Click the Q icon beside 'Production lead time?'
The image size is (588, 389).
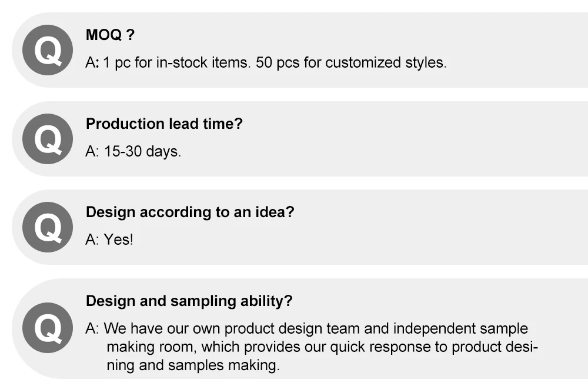pyautogui.click(x=47, y=139)
